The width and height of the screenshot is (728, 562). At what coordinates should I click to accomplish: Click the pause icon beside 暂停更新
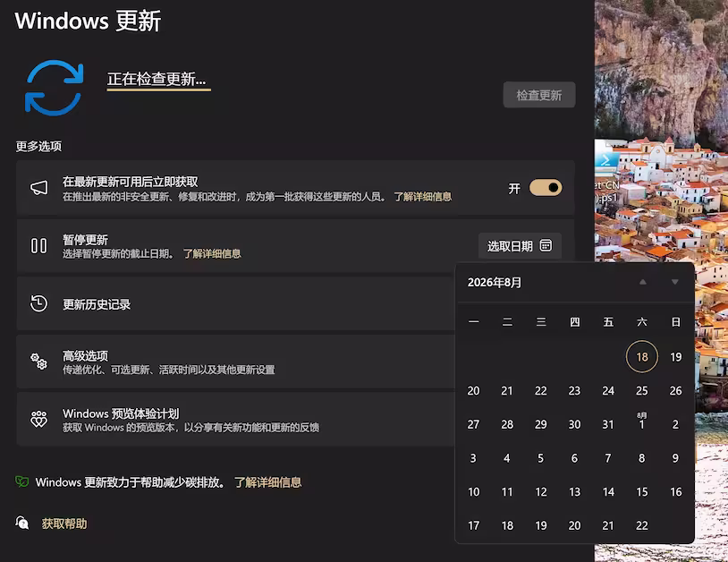pyautogui.click(x=39, y=246)
